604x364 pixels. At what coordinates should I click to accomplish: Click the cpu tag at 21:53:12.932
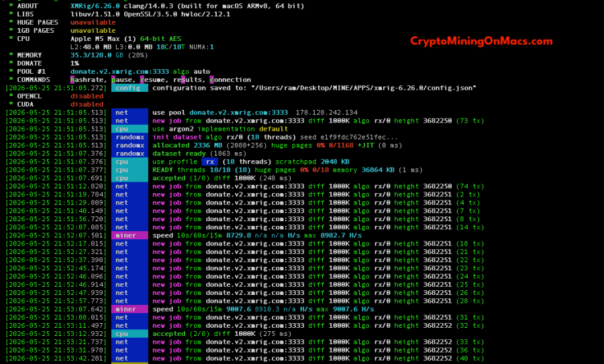point(130,334)
